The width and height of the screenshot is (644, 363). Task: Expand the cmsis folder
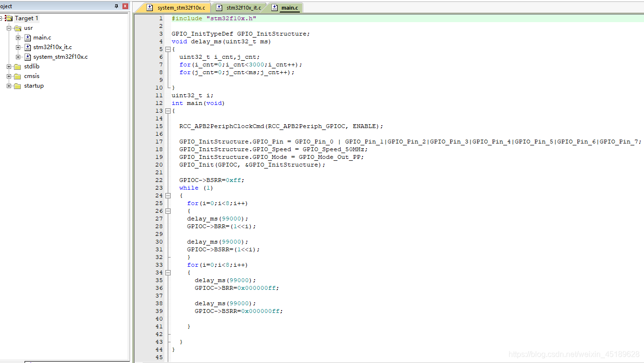click(x=9, y=76)
